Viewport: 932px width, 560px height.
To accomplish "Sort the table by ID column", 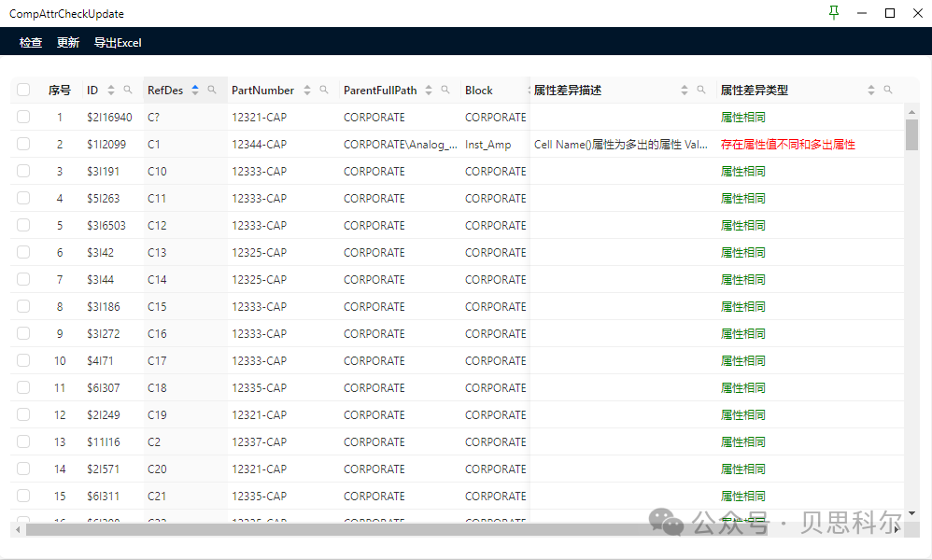I will (111, 90).
